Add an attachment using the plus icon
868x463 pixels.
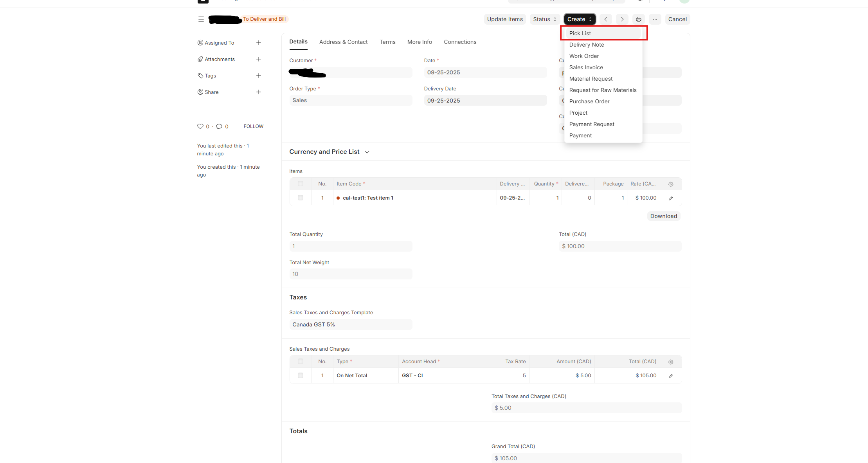click(x=258, y=59)
